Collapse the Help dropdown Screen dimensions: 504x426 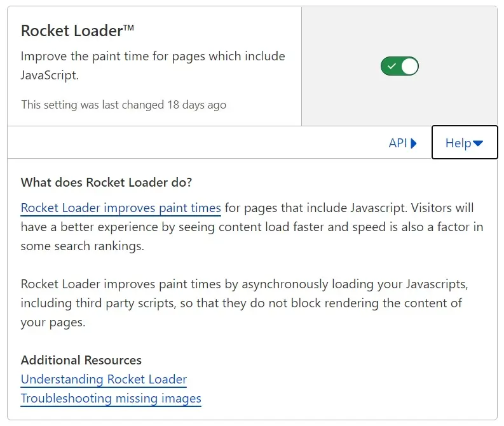tap(464, 143)
